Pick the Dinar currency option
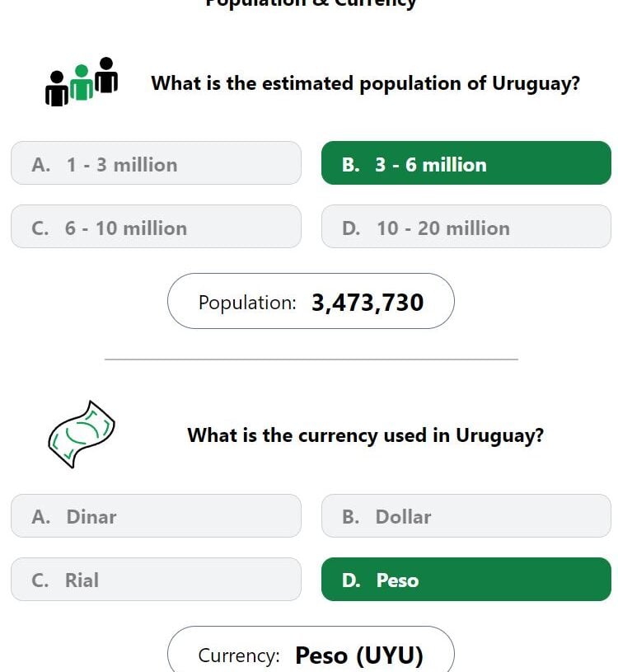This screenshot has width=618, height=672. (156, 515)
